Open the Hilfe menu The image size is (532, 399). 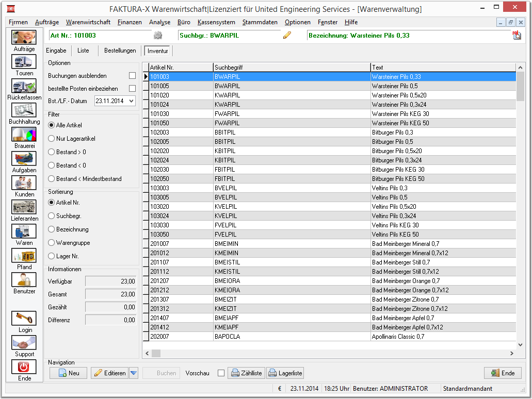coord(351,22)
